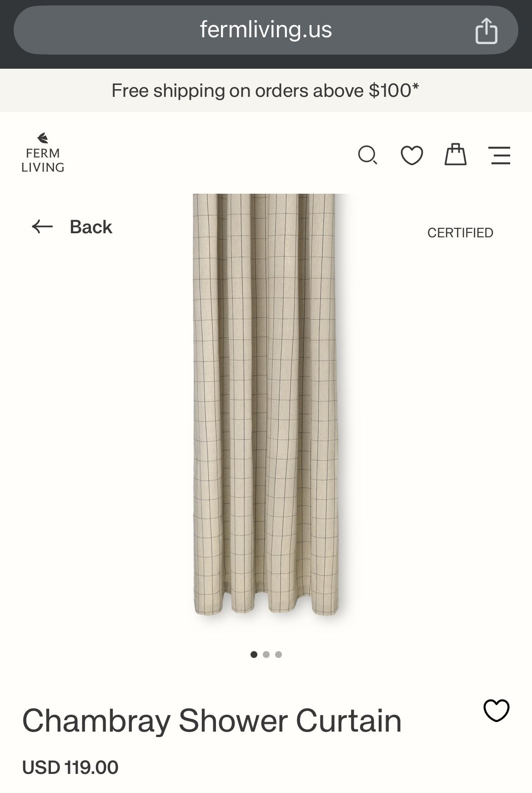Tap the shower curtain product image
Viewport: 532px width, 793px height.
pyautogui.click(x=266, y=405)
